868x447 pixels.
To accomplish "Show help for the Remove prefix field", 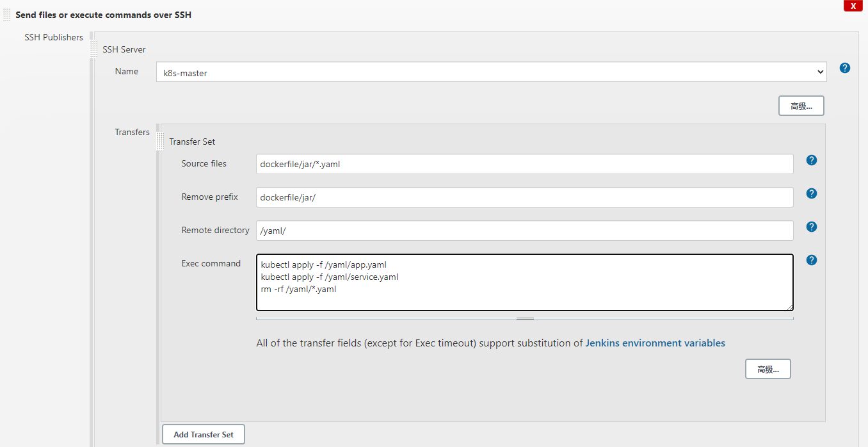I will pos(811,193).
